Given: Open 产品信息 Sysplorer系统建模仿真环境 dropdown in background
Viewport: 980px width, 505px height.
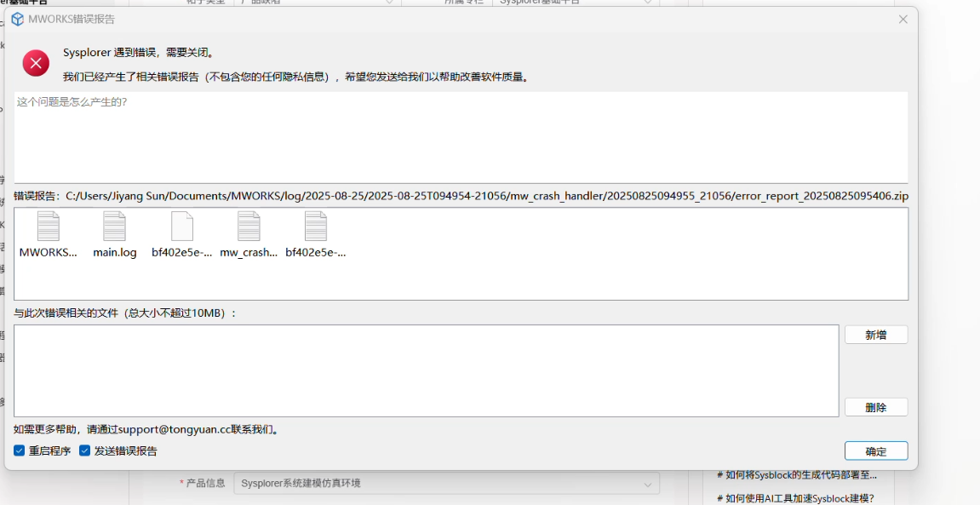Looking at the screenshot, I should [x=446, y=483].
